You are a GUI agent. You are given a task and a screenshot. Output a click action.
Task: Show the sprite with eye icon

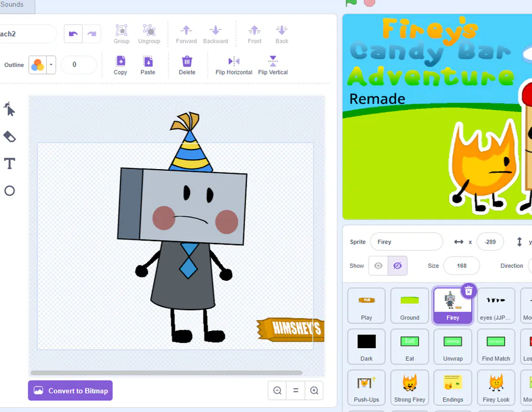point(378,266)
